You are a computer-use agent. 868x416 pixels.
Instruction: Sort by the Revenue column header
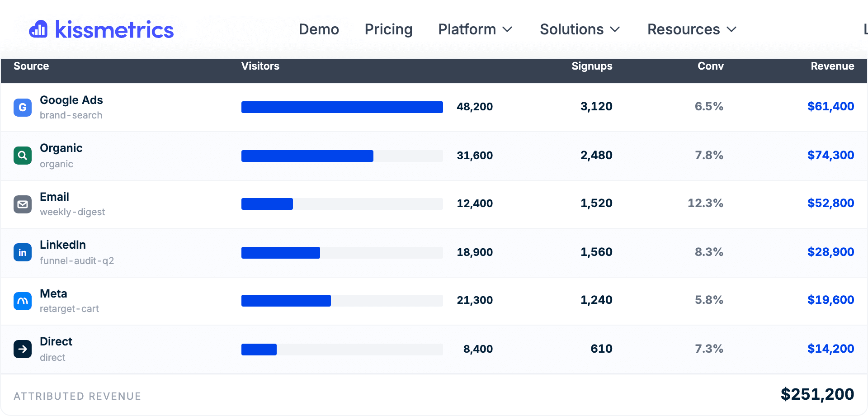pyautogui.click(x=832, y=66)
